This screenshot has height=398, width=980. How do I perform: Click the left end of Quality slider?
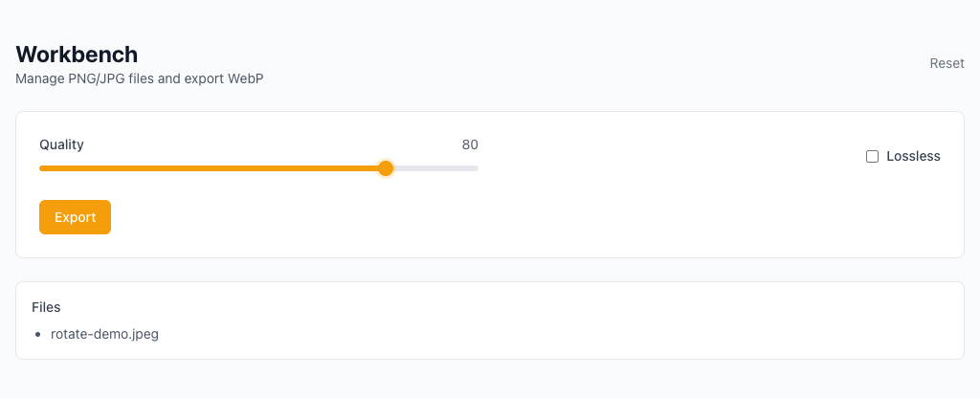click(x=41, y=168)
